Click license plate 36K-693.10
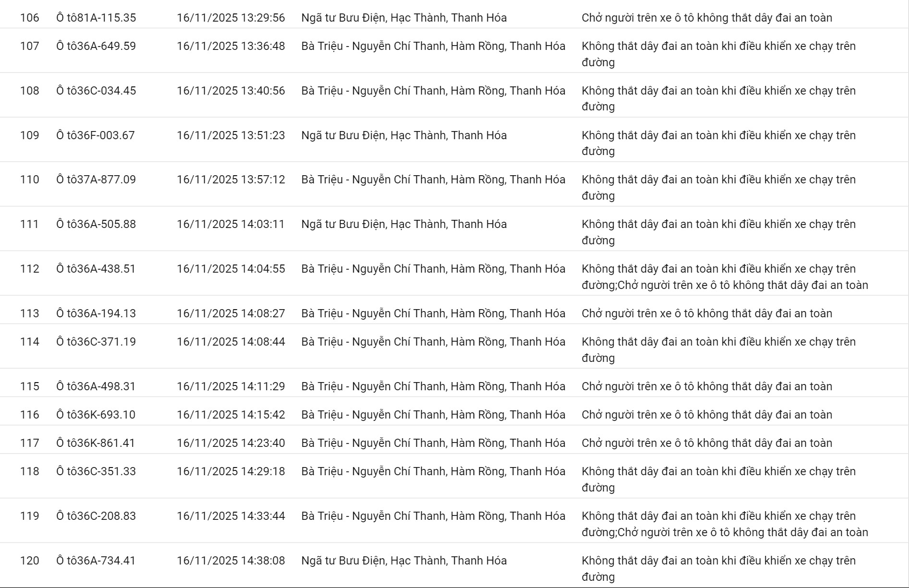Image resolution: width=909 pixels, height=588 pixels. pyautogui.click(x=96, y=415)
